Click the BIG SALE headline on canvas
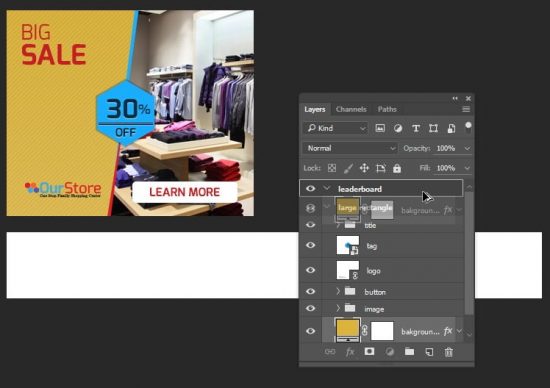The height and width of the screenshot is (388, 550). coord(53,45)
